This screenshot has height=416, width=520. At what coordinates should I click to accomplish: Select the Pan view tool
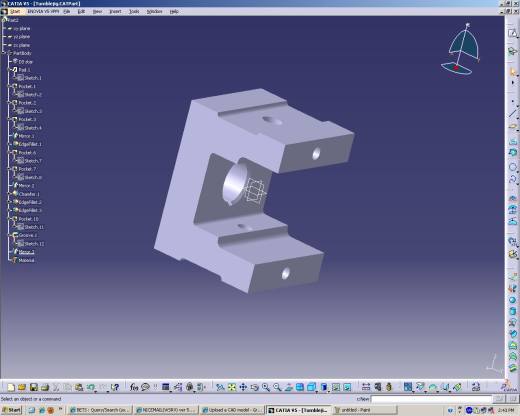[243, 387]
